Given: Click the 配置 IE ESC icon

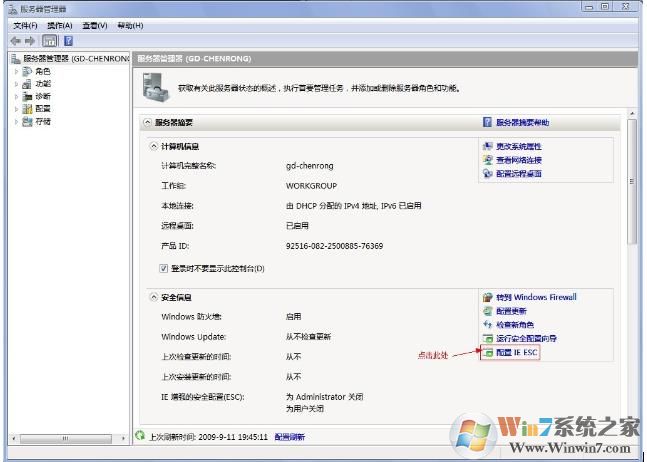Looking at the screenshot, I should [488, 352].
